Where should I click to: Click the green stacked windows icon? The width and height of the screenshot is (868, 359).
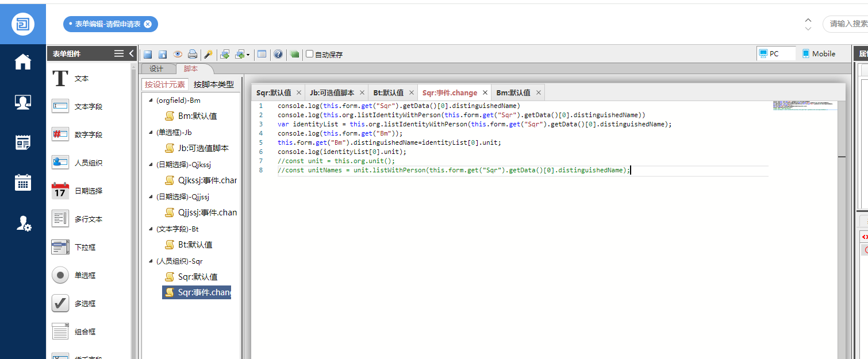(x=295, y=54)
